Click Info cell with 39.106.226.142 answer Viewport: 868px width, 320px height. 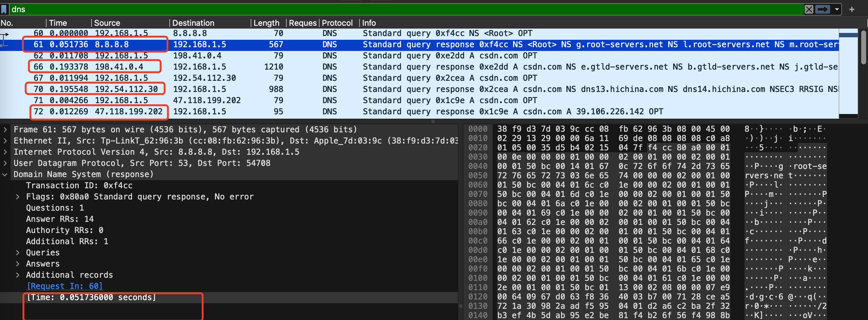[513, 112]
